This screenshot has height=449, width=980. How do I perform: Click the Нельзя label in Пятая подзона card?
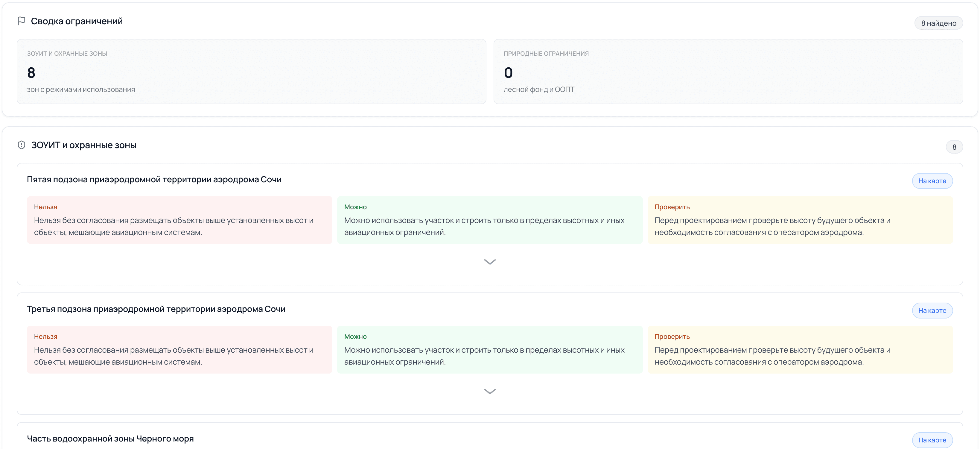point(46,207)
